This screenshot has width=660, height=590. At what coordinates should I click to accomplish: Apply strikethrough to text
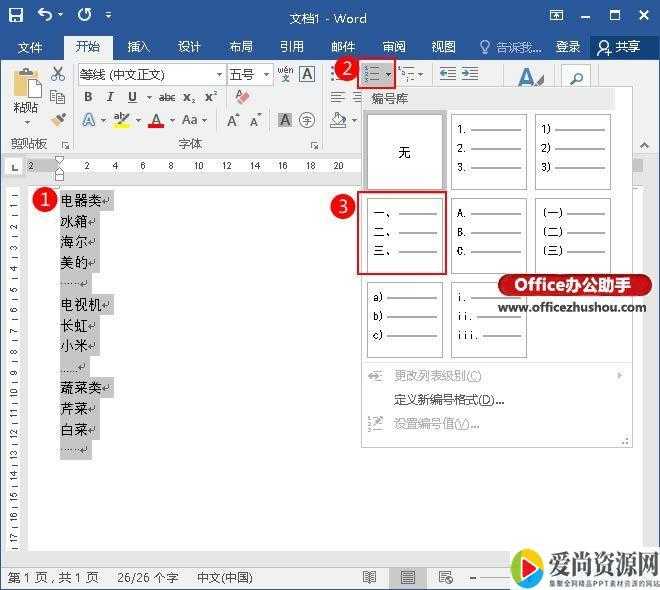tap(167, 97)
